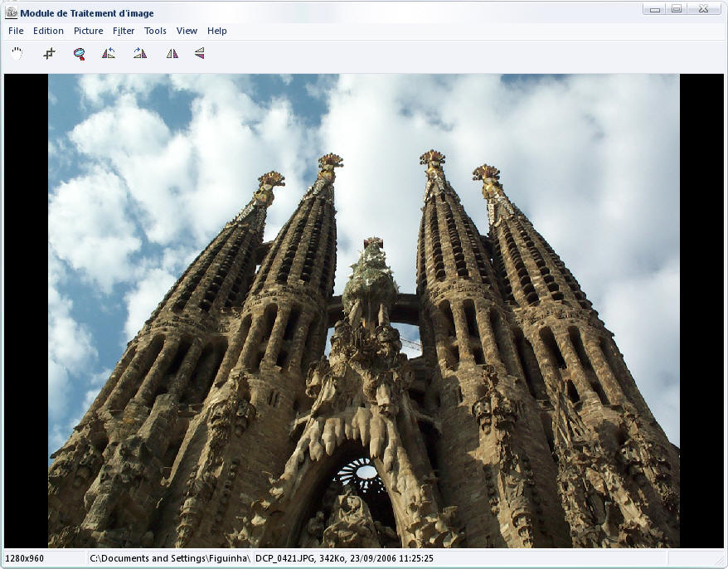The image size is (728, 569).
Task: Click the application icon in title bar
Action: [11, 12]
